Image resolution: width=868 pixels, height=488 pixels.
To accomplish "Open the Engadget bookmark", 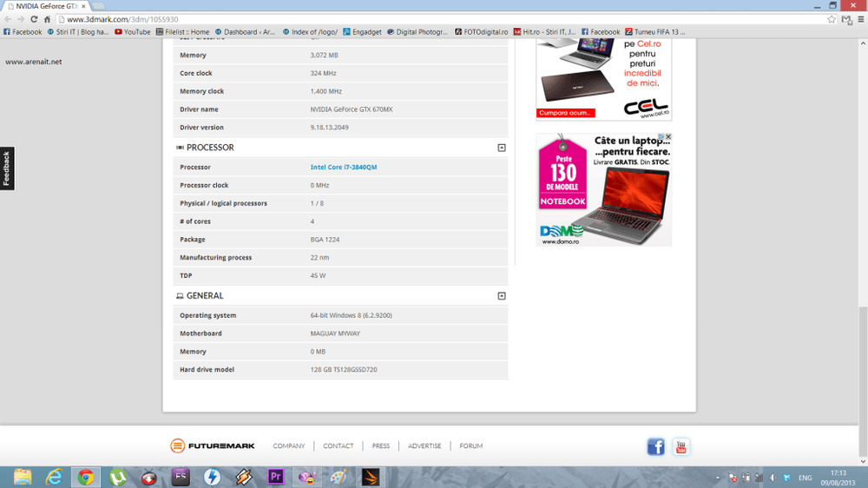I will click(362, 32).
